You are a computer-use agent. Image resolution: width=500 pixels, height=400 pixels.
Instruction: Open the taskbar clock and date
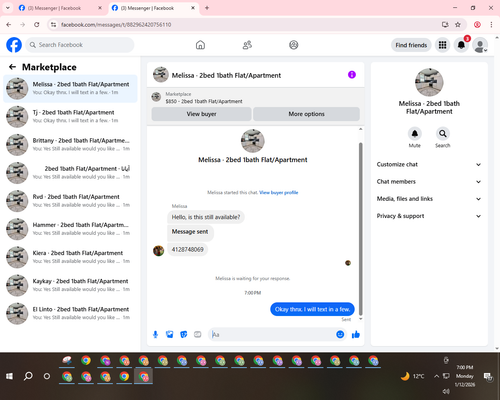(x=465, y=376)
